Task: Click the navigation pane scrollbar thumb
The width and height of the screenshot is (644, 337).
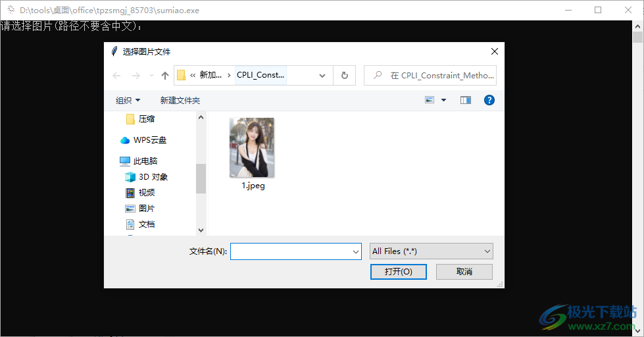Action: (201, 178)
